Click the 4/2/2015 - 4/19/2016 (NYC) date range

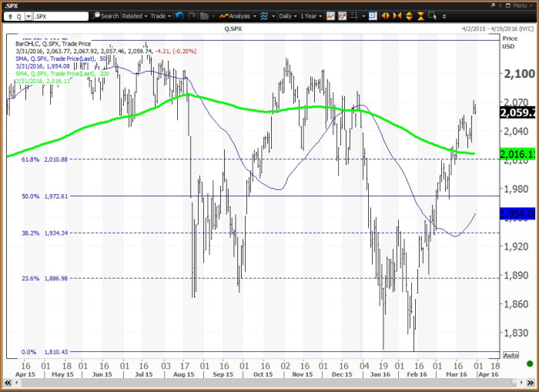pos(497,29)
